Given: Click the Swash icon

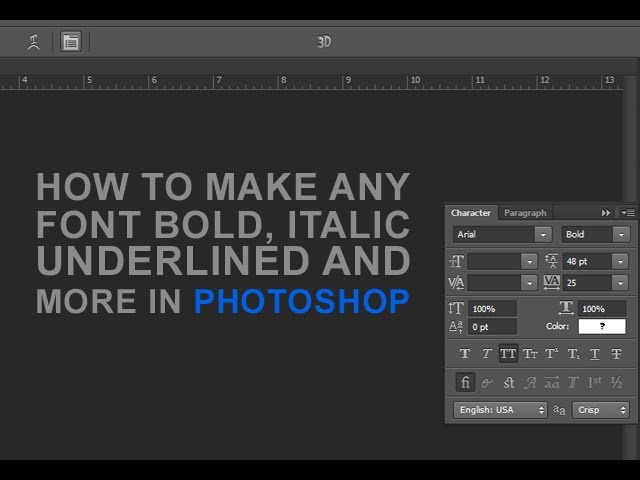Looking at the screenshot, I should click(x=530, y=382).
